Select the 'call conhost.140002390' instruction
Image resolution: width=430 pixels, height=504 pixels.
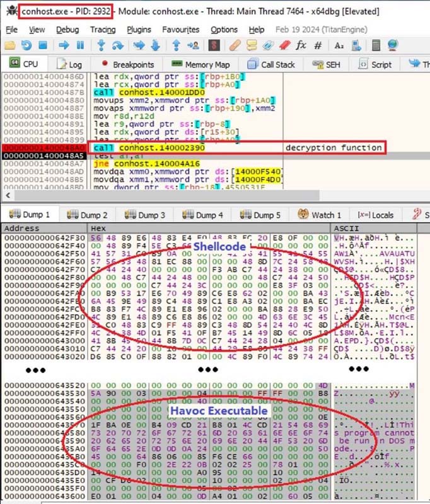[x=149, y=148]
